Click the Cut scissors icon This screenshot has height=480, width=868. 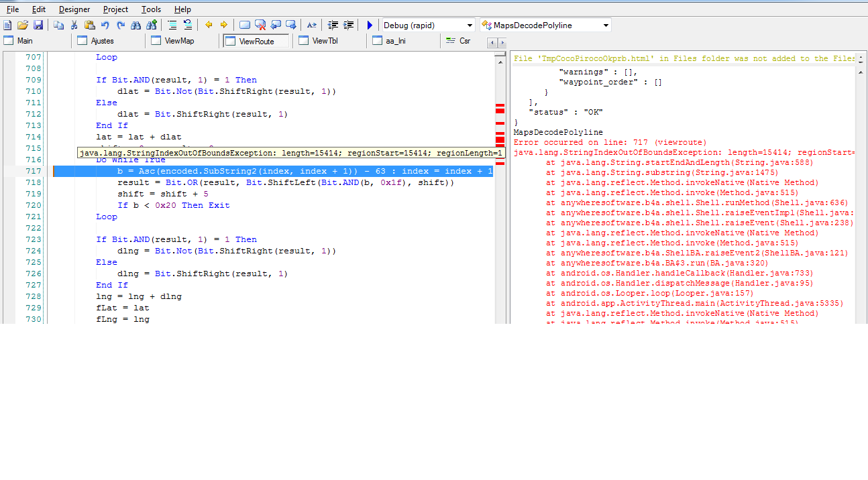[x=74, y=25]
